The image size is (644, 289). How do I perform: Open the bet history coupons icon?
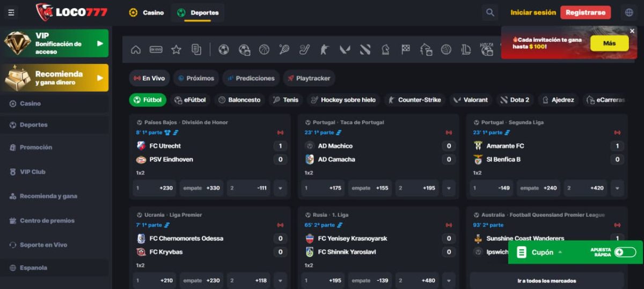tap(196, 50)
